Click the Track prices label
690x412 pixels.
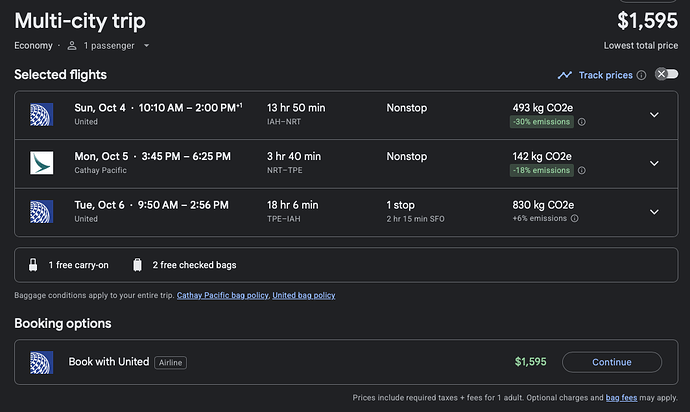(x=606, y=75)
